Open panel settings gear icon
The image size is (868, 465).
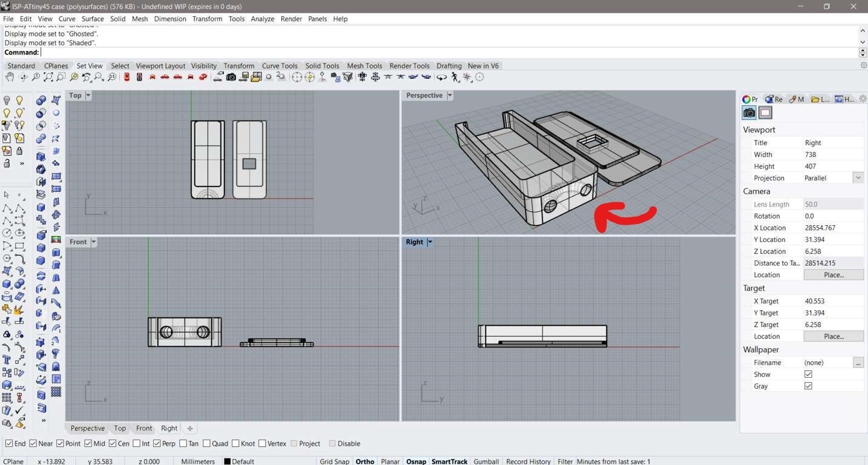863,99
